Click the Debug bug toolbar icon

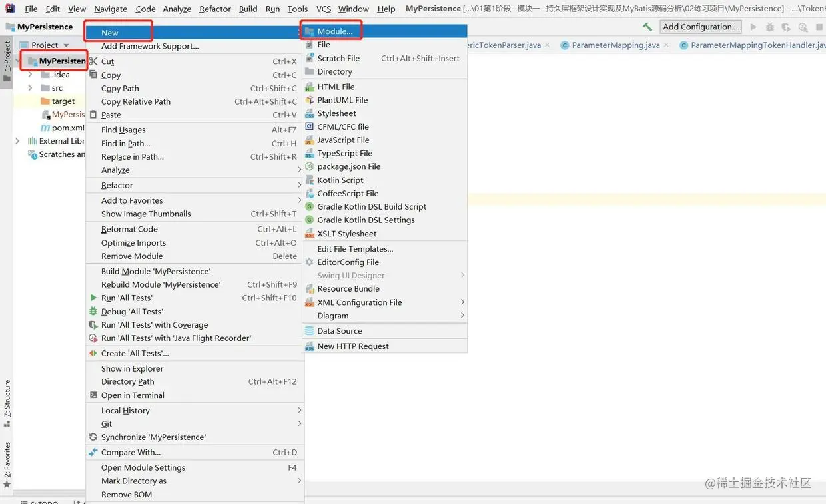[770, 27]
